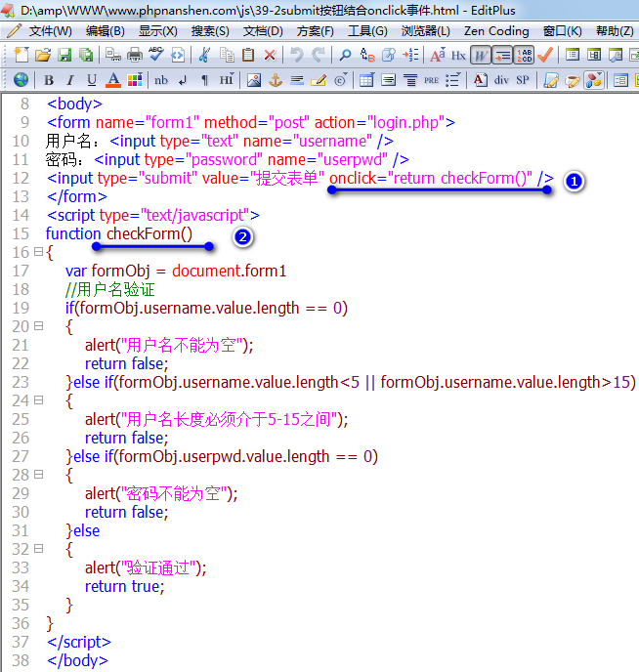Click the PRE preformatted tag icon
The image size is (639, 672).
[431, 80]
